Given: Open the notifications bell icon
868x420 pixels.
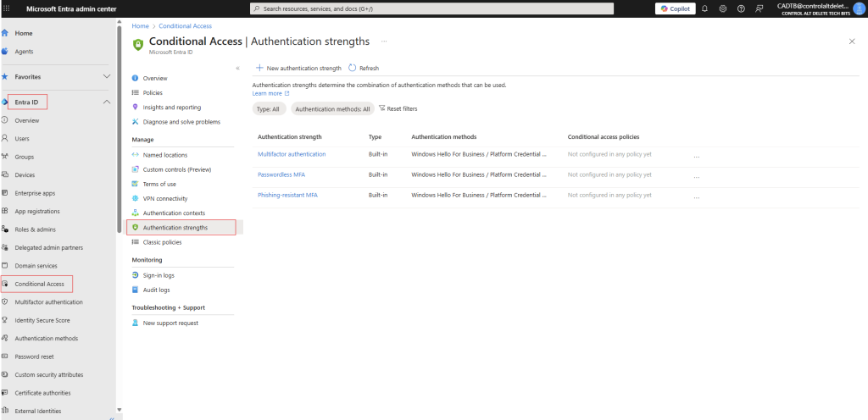Looking at the screenshot, I should pyautogui.click(x=704, y=8).
